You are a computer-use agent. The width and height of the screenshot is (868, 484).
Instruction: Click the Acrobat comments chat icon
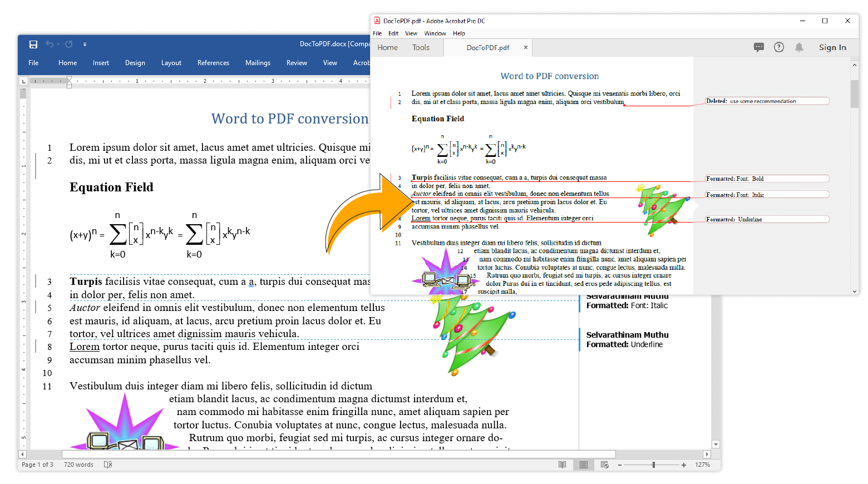pyautogui.click(x=759, y=47)
